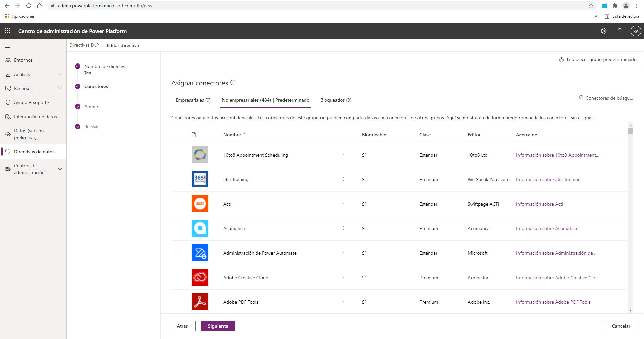The image size is (644, 339).
Task: Click the info icon beside Asignar conectores
Action: click(233, 83)
